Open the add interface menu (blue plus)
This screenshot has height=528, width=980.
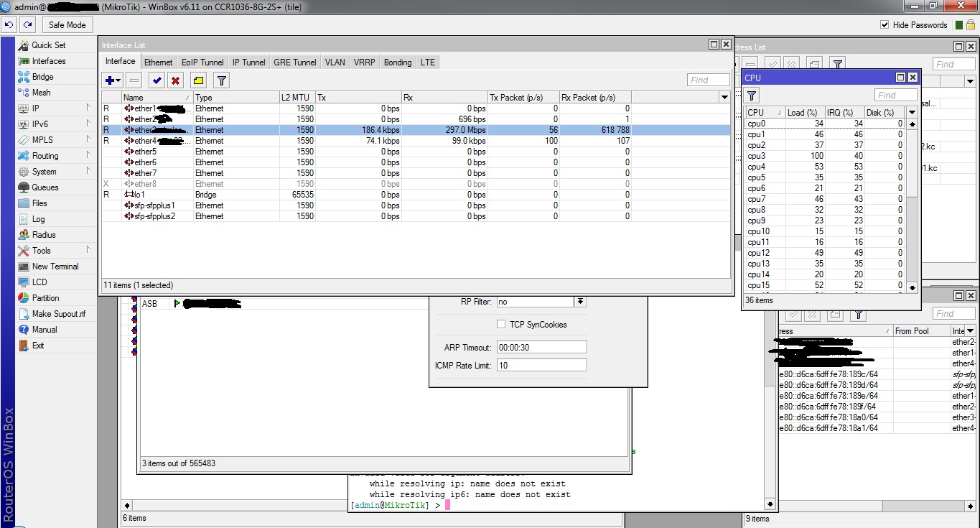point(109,80)
